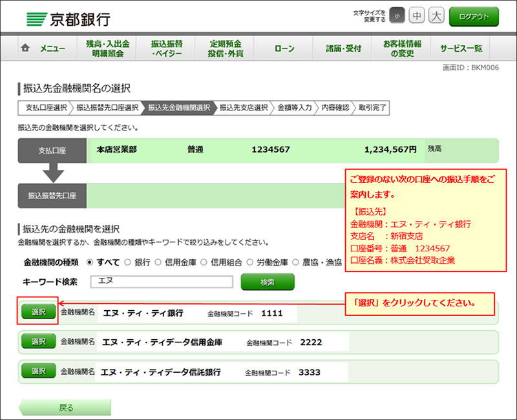Open 振込振替・ペイジー menu
Screen dimensions: 517x420
(166, 48)
